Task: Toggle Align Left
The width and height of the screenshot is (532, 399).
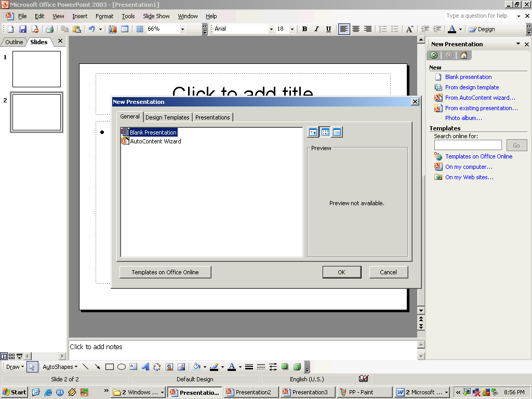Action: click(x=344, y=29)
